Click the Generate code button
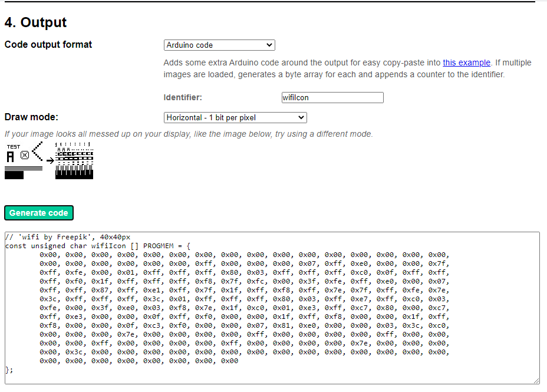The height and width of the screenshot is (392, 547). pos(39,213)
